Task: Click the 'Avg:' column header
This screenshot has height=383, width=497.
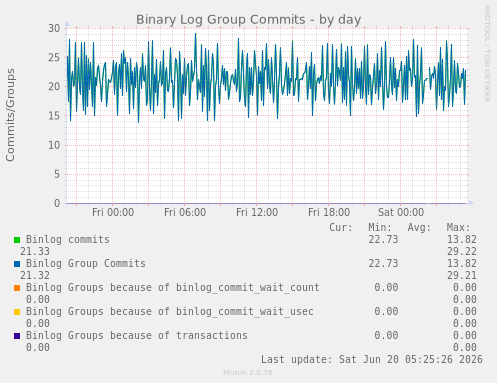Action: point(419,228)
